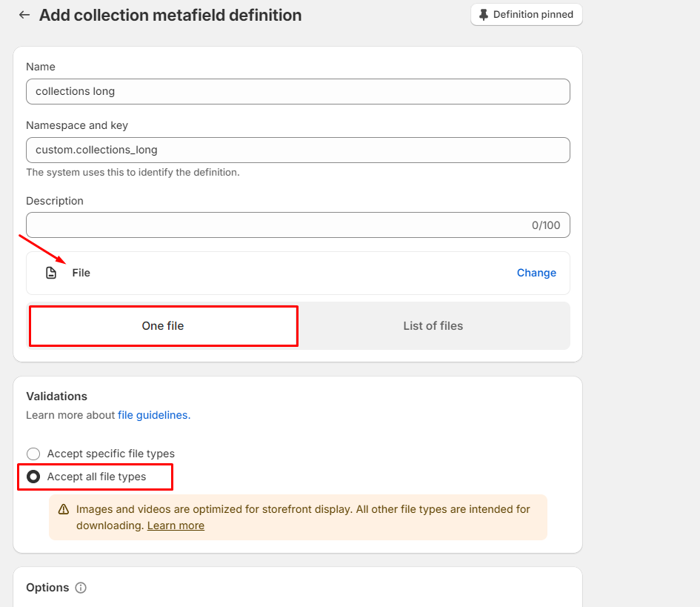Click the File type document icon
This screenshot has height=607, width=700.
(51, 273)
